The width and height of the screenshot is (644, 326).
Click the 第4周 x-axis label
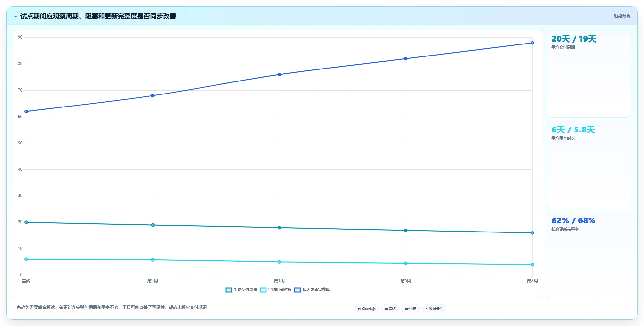click(532, 281)
